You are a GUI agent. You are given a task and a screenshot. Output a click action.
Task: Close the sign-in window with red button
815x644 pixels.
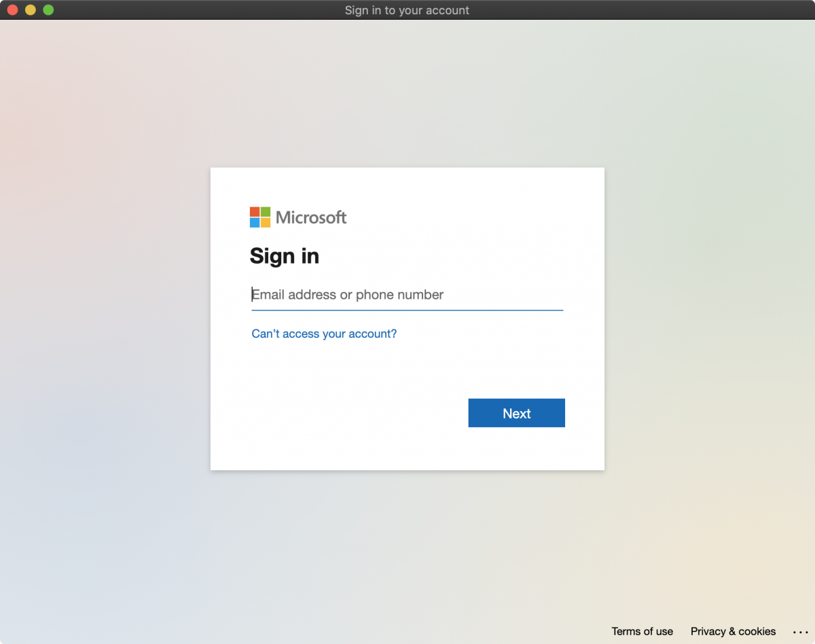(12, 10)
